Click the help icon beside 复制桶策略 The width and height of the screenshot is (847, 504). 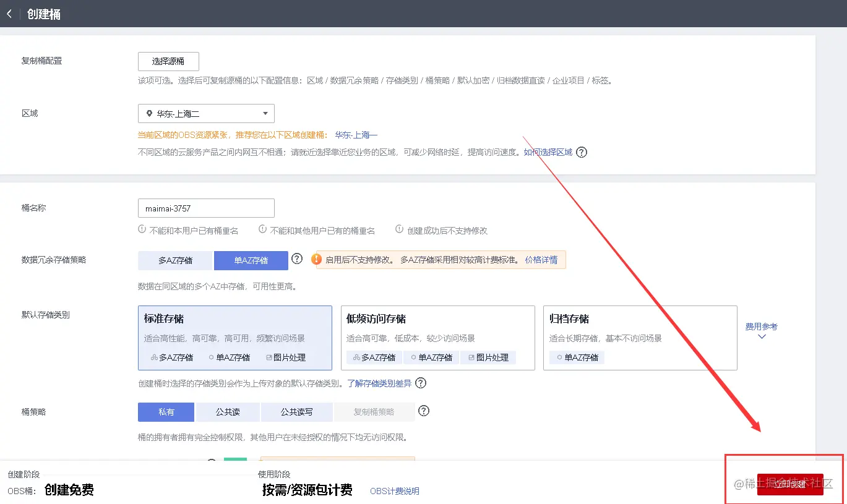[424, 411]
